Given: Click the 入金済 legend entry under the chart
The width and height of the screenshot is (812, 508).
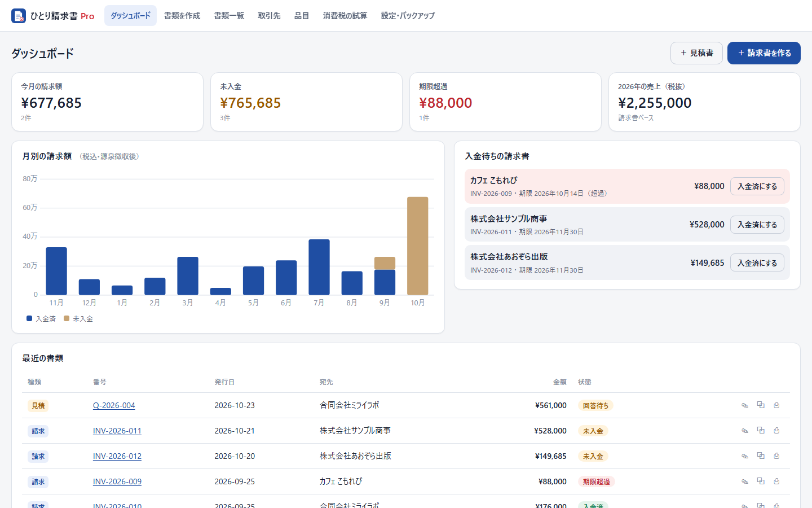Looking at the screenshot, I should pyautogui.click(x=41, y=319).
